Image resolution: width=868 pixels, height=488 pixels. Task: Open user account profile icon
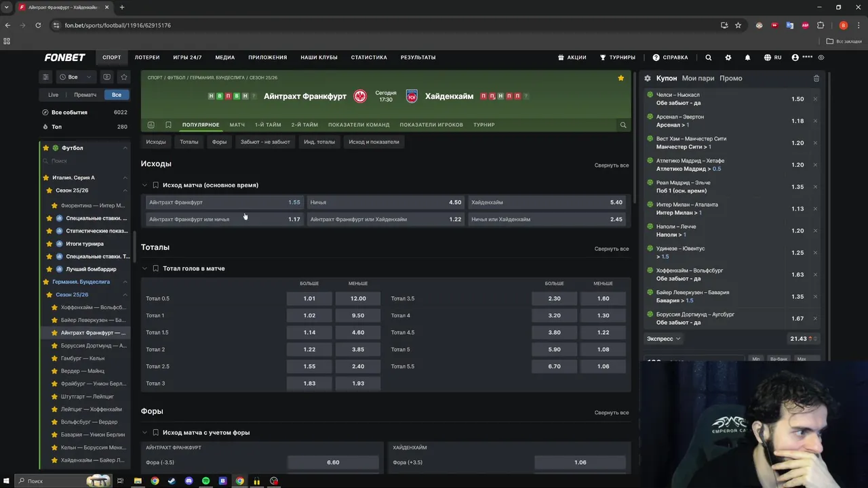tap(795, 58)
